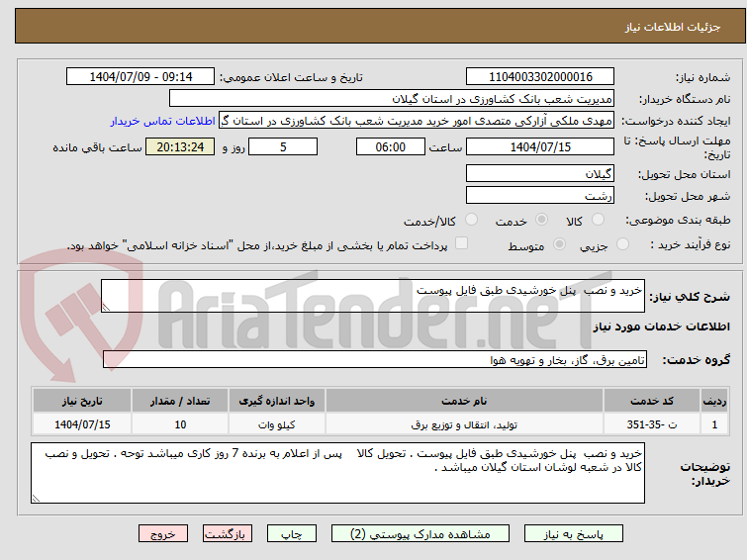Click the buyer notes textarea resize handle
The image size is (747, 560).
click(x=37, y=498)
